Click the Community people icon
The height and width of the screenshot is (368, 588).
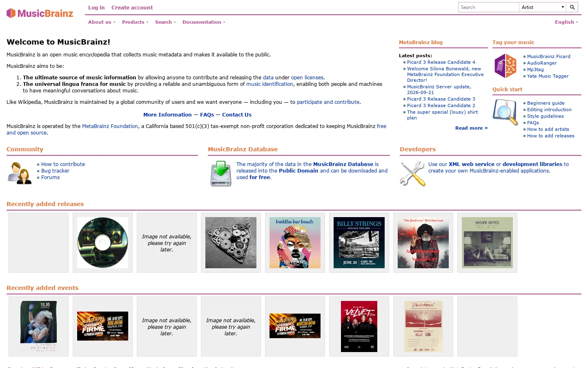(x=20, y=173)
